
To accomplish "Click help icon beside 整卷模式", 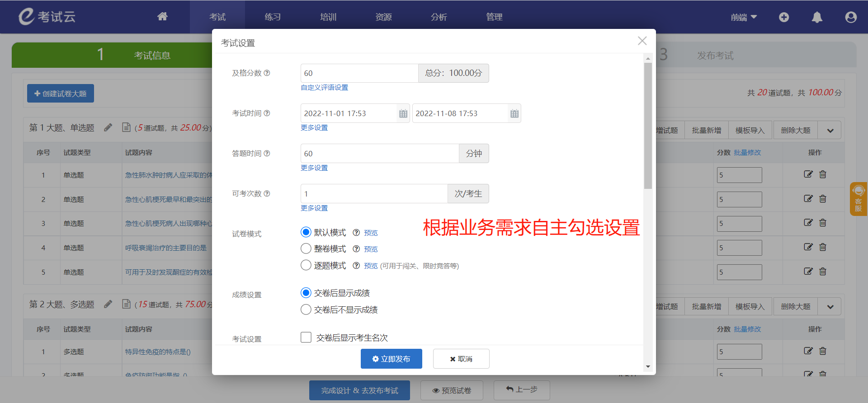I will 356,249.
